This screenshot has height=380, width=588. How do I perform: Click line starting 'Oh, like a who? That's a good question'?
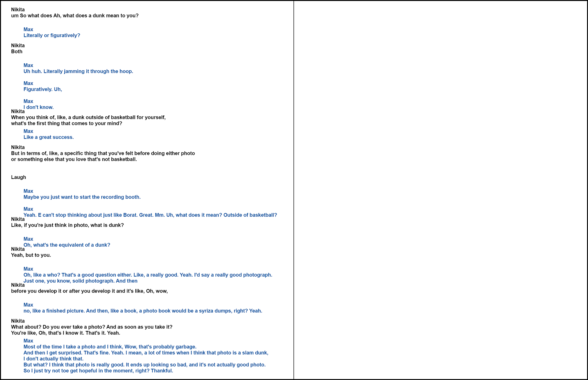coord(148,275)
